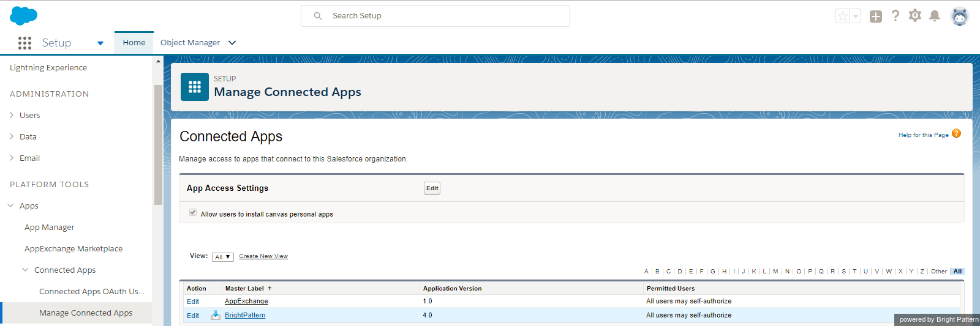This screenshot has height=326, width=980.
Task: Open the Object Manager tab chevron menu
Action: 232,43
